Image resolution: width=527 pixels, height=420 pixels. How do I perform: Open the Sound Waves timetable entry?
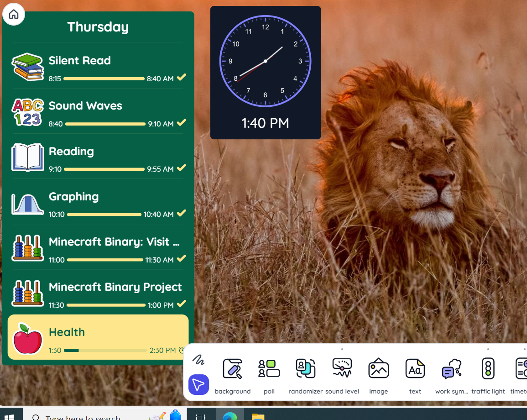pos(98,112)
